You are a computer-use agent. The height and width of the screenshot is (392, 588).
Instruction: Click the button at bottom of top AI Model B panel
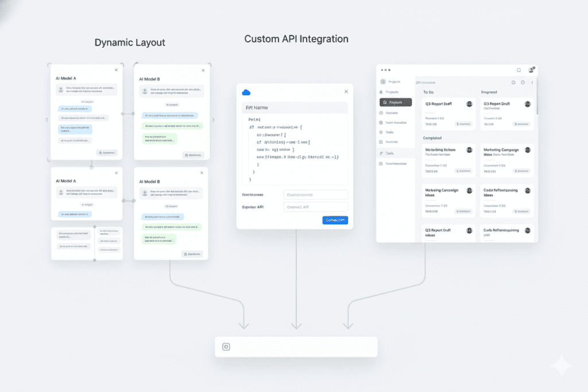pyautogui.click(x=193, y=155)
